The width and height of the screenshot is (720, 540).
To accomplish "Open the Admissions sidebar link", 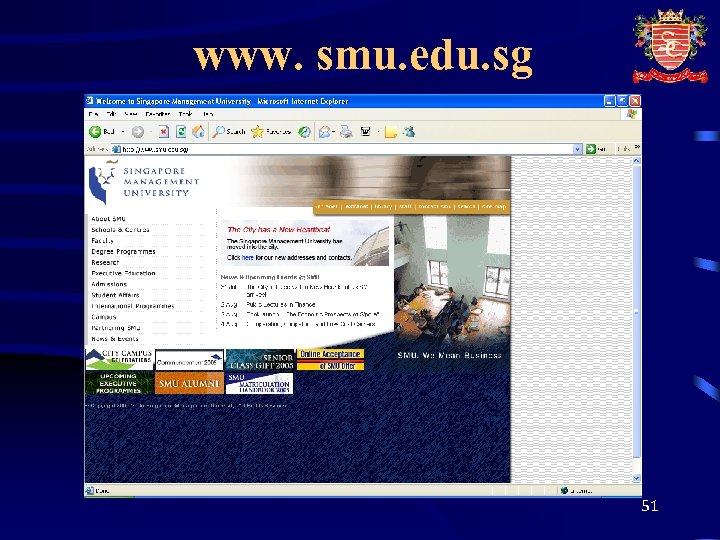I will [x=109, y=284].
